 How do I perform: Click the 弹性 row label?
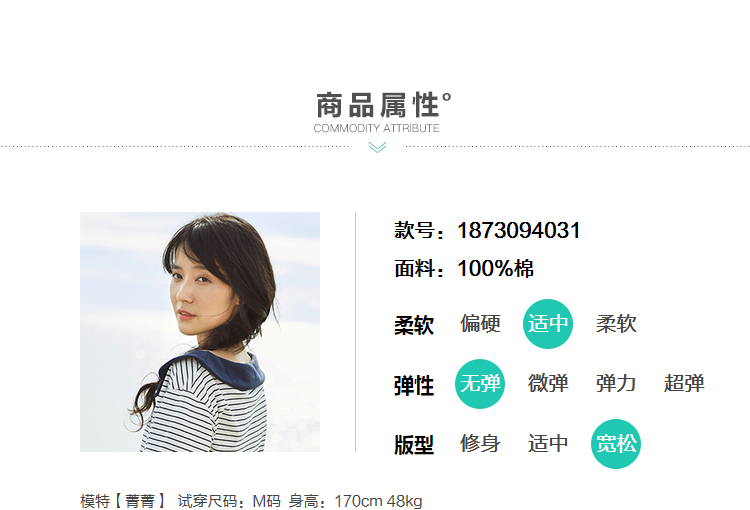pyautogui.click(x=414, y=386)
